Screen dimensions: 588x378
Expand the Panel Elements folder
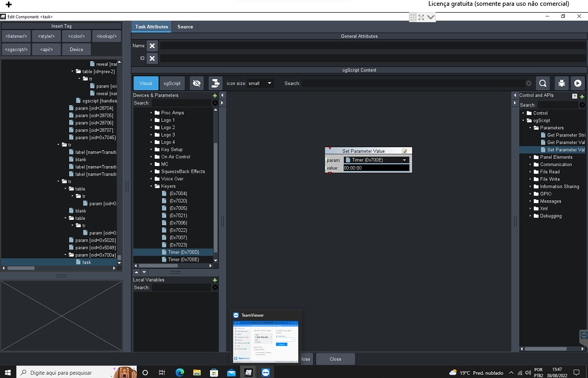pos(530,157)
